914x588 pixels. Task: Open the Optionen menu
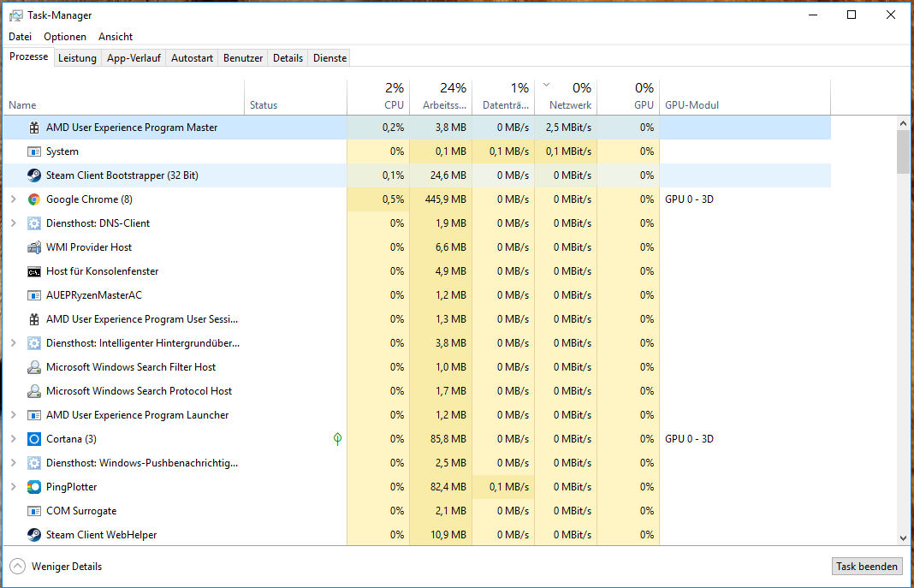65,37
